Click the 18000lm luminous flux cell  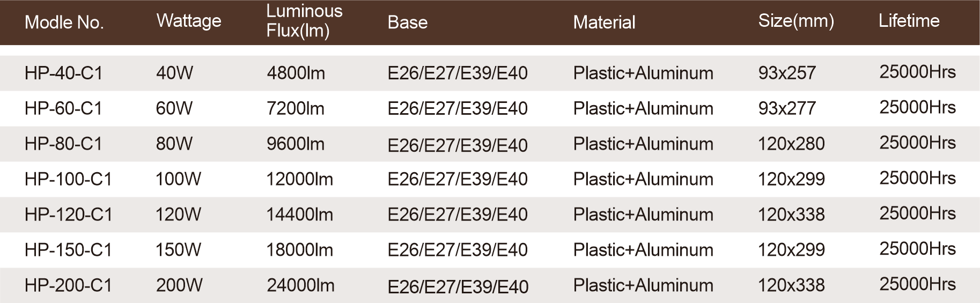coord(299,250)
